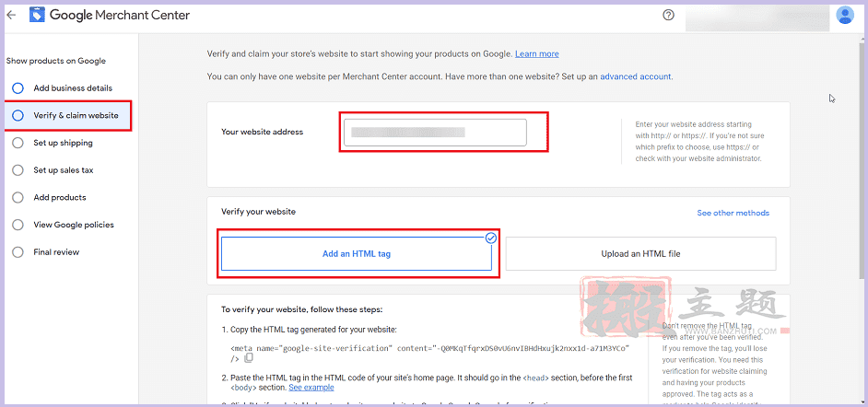868x407 pixels.
Task: Open the help question mark icon
Action: click(668, 15)
